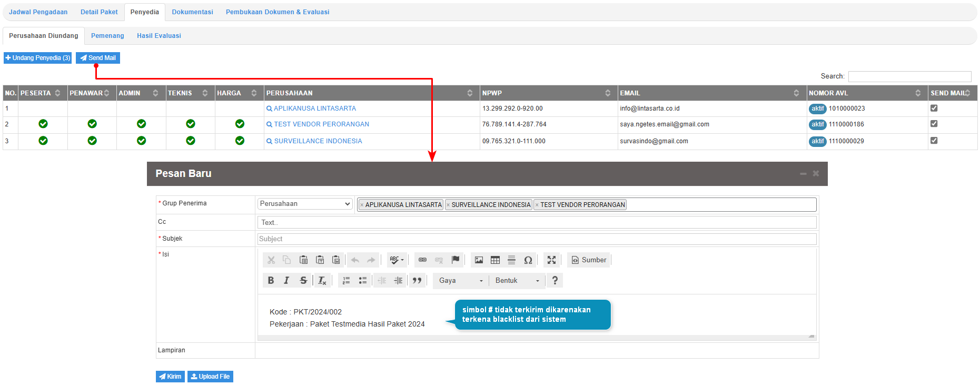The height and width of the screenshot is (385, 980).
Task: Toggle Send Mail checkbox for SURVEILLANCE INDONESIA
Action: 934,141
